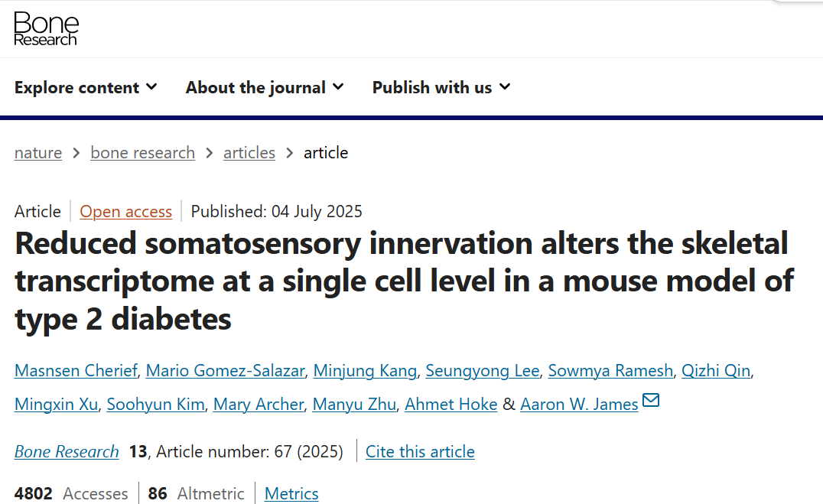This screenshot has width=823, height=504.
Task: Click the Bone Research logo
Action: tap(46, 28)
